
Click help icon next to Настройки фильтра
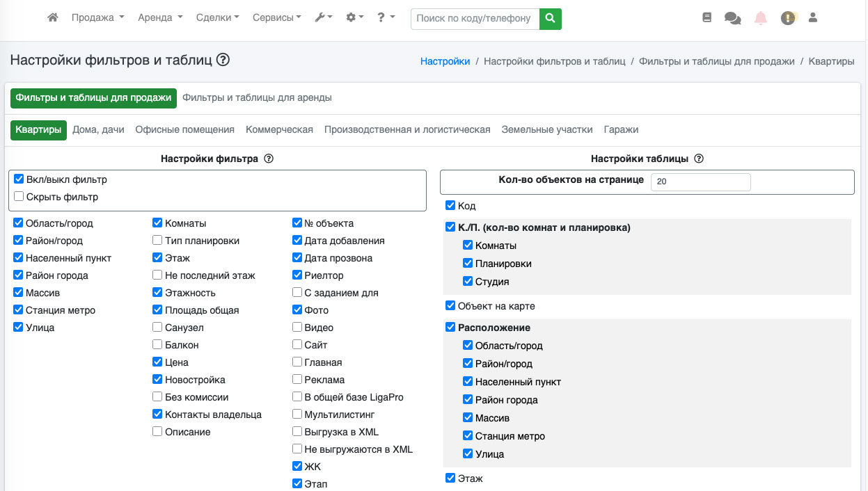pos(269,159)
